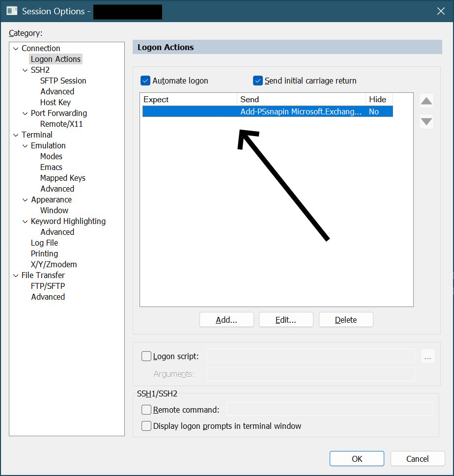This screenshot has width=454, height=476.
Task: Collapse the Connection tree node
Action: tap(15, 49)
